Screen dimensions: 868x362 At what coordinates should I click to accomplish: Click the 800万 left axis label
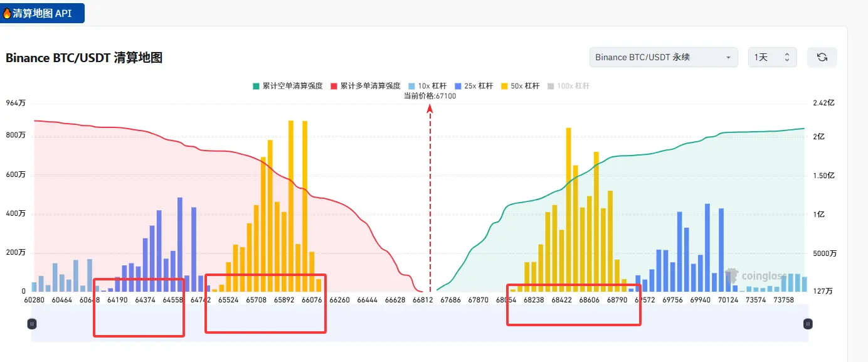[16, 136]
